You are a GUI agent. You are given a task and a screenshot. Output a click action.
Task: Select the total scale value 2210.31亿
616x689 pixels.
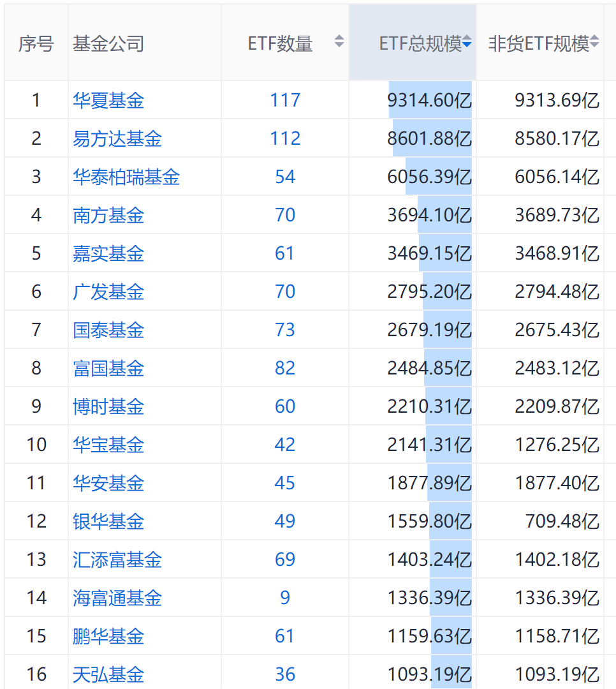pyautogui.click(x=429, y=406)
